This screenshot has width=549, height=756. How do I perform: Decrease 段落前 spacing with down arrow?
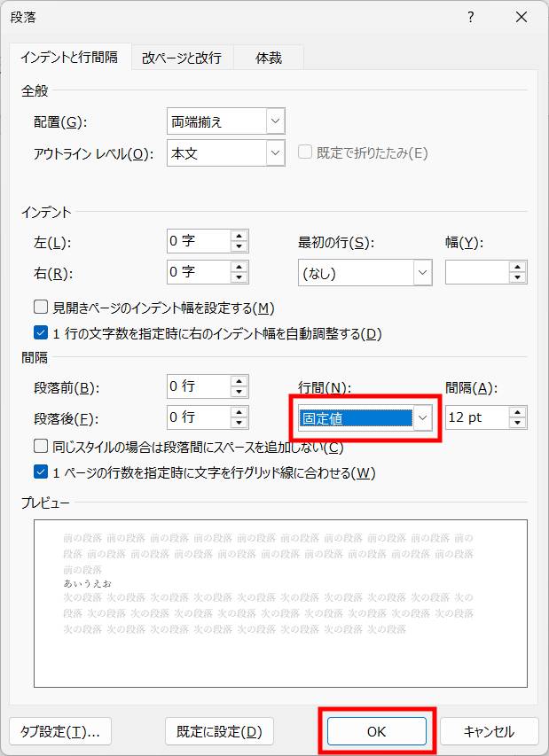[x=239, y=392]
